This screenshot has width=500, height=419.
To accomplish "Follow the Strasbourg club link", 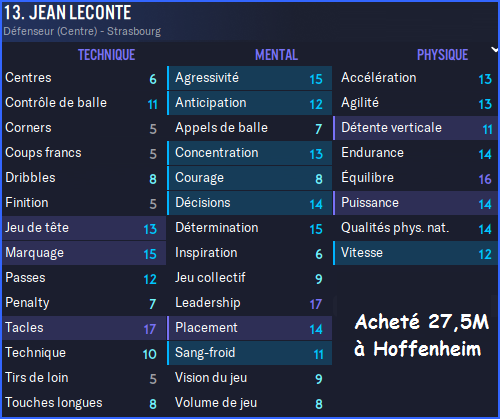I will point(134,31).
